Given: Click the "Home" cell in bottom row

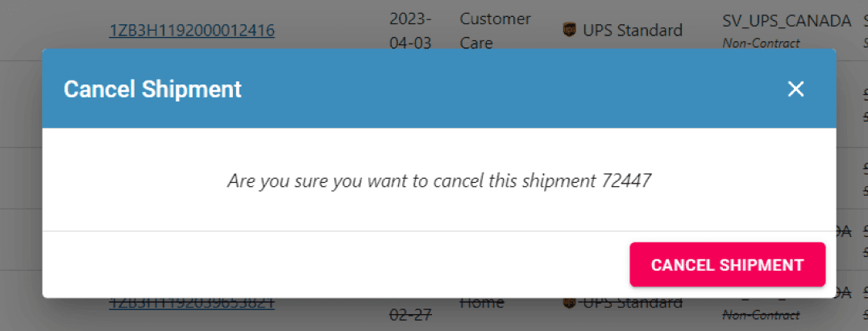Looking at the screenshot, I should tap(481, 303).
